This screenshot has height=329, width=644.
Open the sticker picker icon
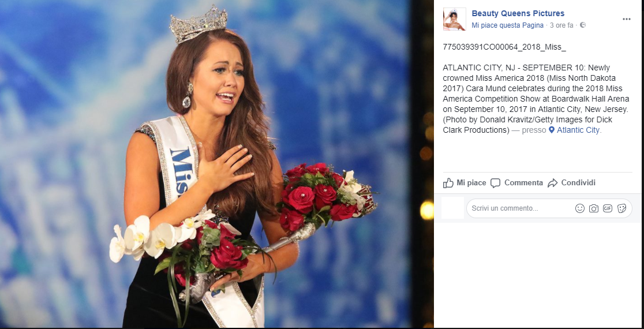point(621,208)
